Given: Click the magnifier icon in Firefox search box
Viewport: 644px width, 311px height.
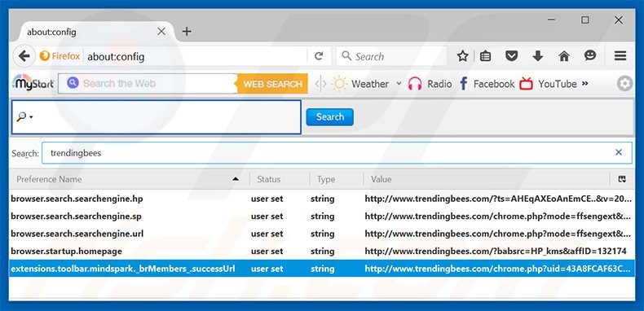Looking at the screenshot, I should 346,56.
